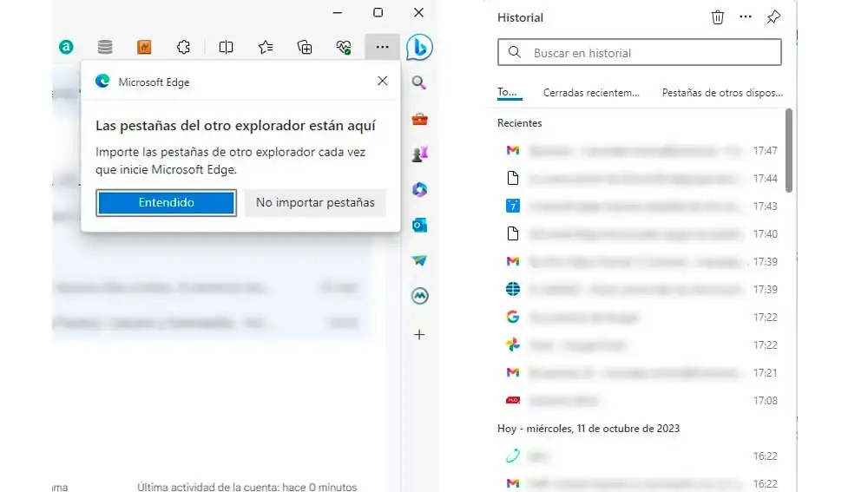Click the Entendido button
The width and height of the screenshot is (868, 492).
pos(166,202)
